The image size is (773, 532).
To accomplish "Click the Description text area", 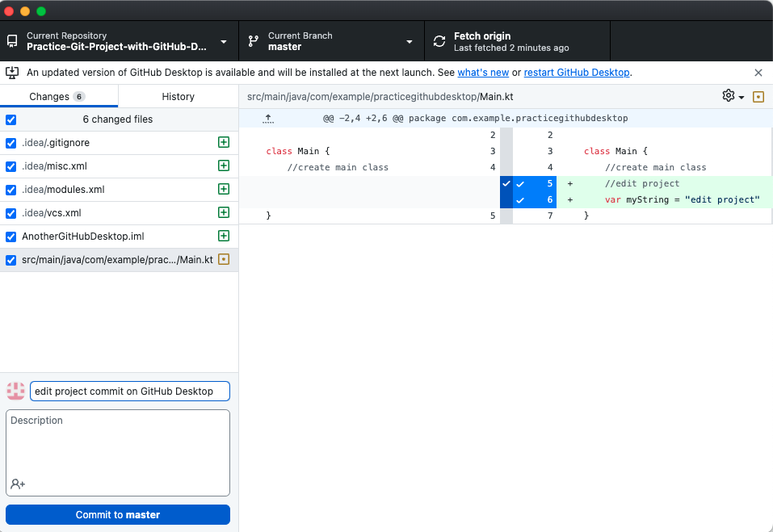I will pyautogui.click(x=118, y=453).
